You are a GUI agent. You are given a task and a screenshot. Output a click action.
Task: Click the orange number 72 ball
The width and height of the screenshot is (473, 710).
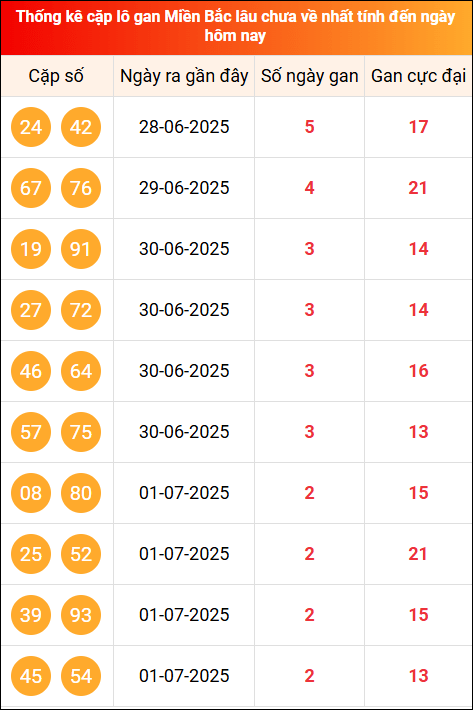pyautogui.click(x=81, y=310)
